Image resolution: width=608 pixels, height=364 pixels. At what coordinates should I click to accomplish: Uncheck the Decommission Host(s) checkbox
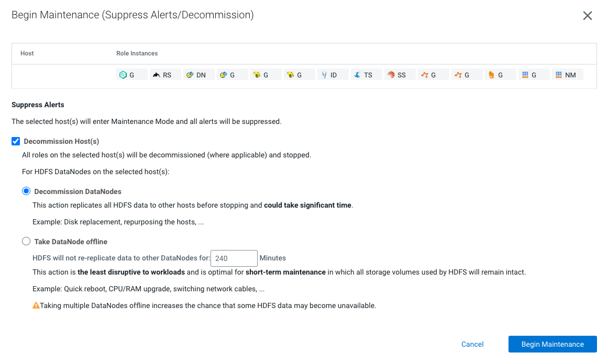[15, 141]
